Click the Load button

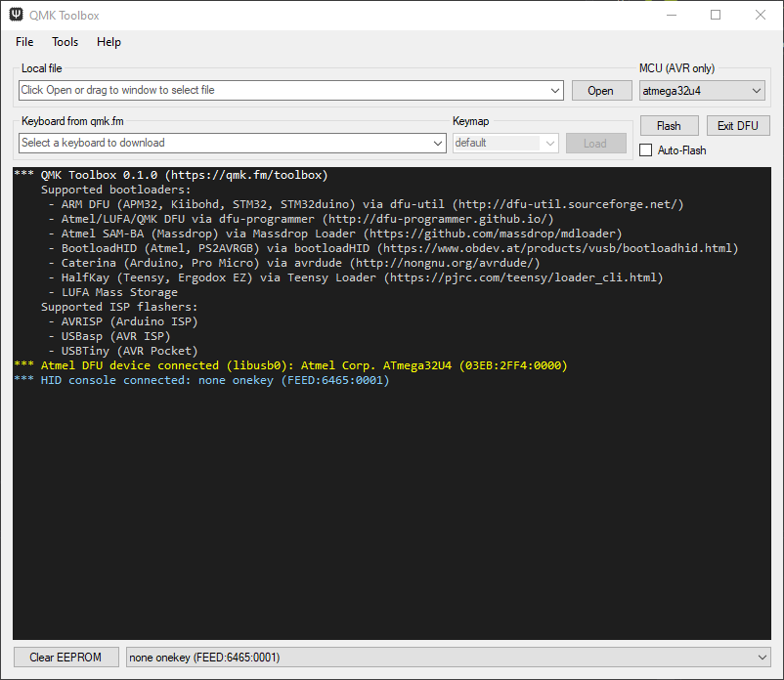596,144
